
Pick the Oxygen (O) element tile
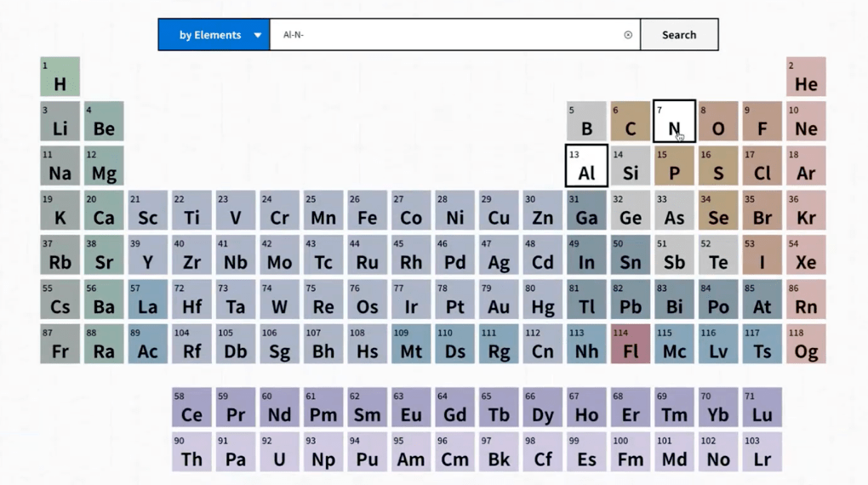click(x=718, y=122)
